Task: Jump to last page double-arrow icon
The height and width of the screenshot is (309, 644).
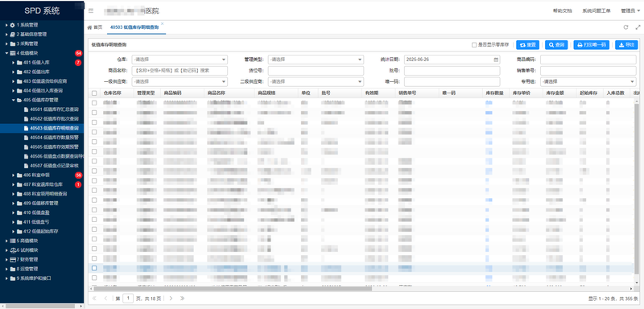Action: [x=183, y=299]
